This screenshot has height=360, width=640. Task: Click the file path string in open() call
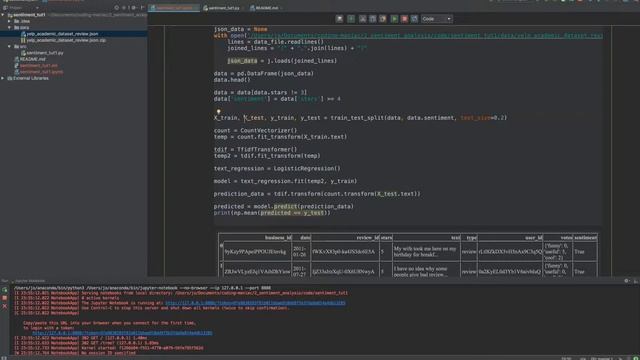[x=424, y=36]
